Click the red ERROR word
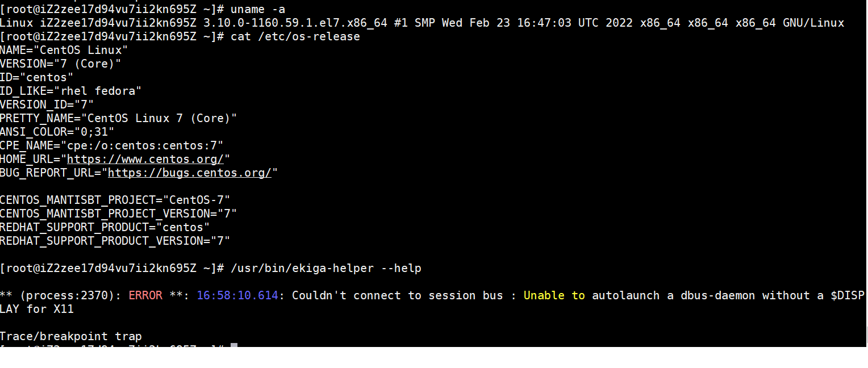The width and height of the screenshot is (868, 368). click(145, 295)
